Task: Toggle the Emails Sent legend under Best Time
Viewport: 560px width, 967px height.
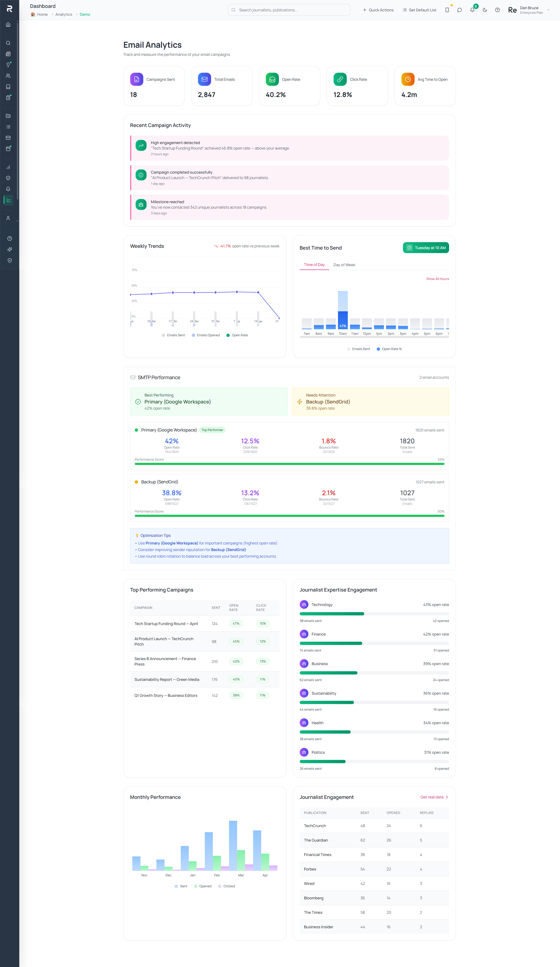Action: click(358, 349)
